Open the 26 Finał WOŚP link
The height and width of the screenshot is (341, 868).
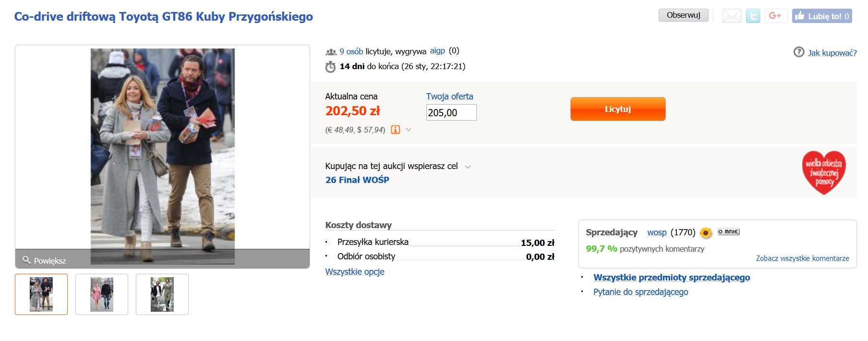pyautogui.click(x=357, y=180)
